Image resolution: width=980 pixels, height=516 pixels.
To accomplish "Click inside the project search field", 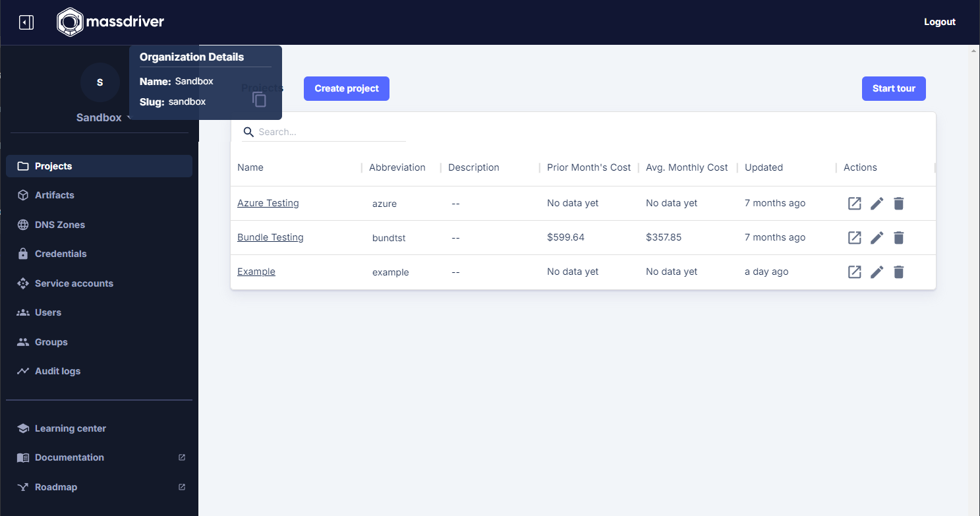I will point(323,131).
